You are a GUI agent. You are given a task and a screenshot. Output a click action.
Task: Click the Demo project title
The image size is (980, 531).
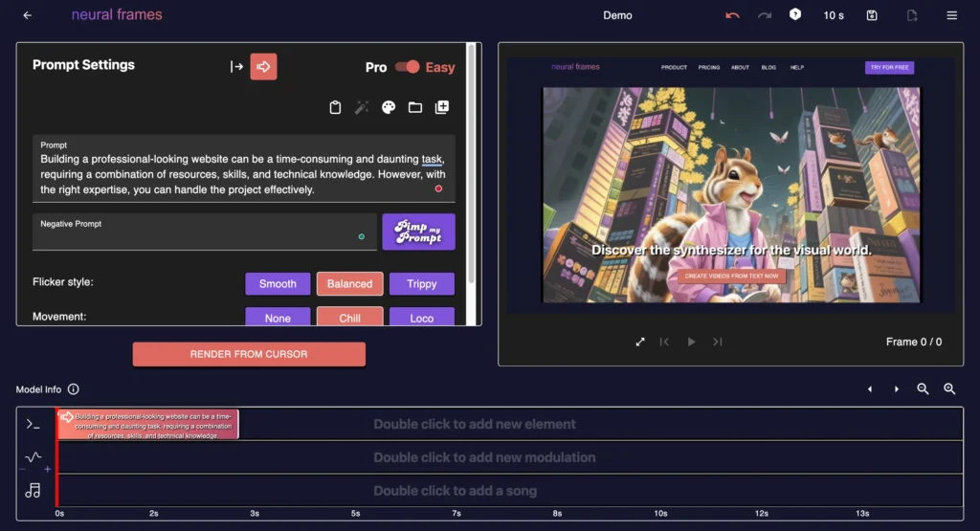pyautogui.click(x=617, y=15)
